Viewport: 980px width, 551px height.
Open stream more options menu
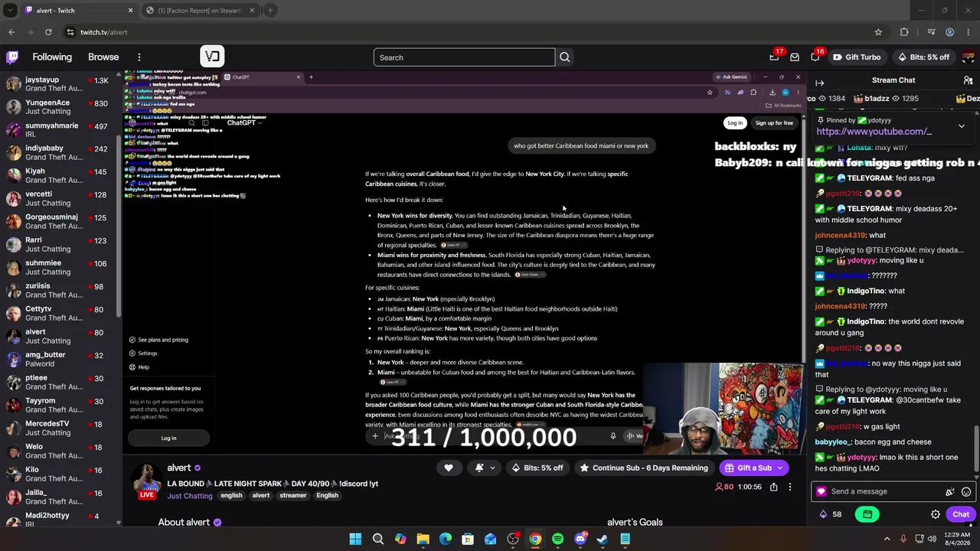click(790, 487)
